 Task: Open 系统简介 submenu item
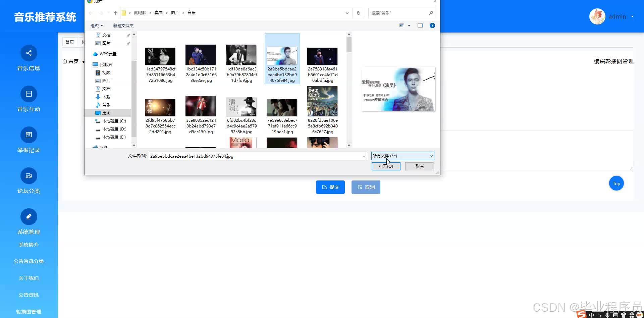tap(29, 245)
